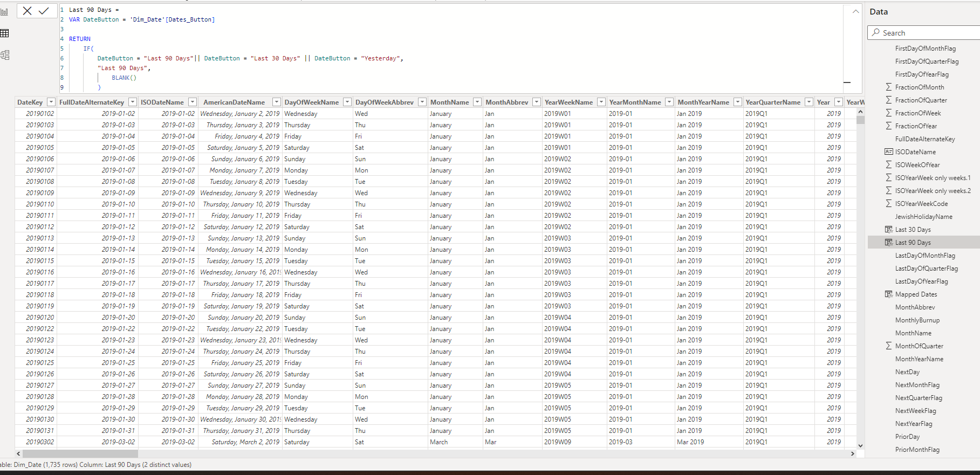Click the sigma icon next to ISOWeekOfYear

888,165
